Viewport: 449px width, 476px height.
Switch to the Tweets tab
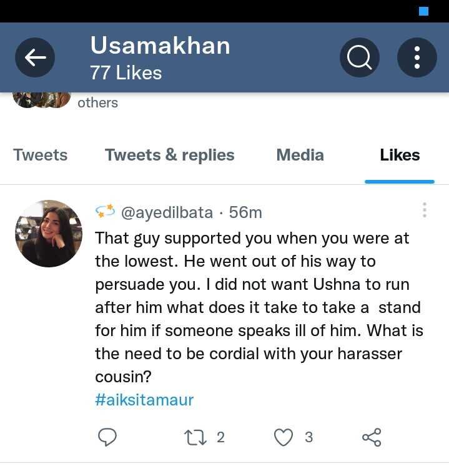click(x=40, y=155)
